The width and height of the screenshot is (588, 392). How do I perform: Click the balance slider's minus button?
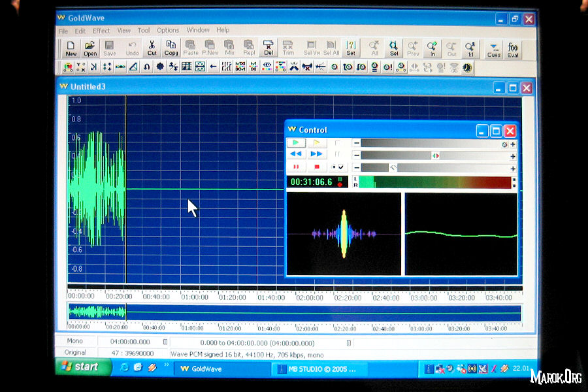click(x=357, y=155)
